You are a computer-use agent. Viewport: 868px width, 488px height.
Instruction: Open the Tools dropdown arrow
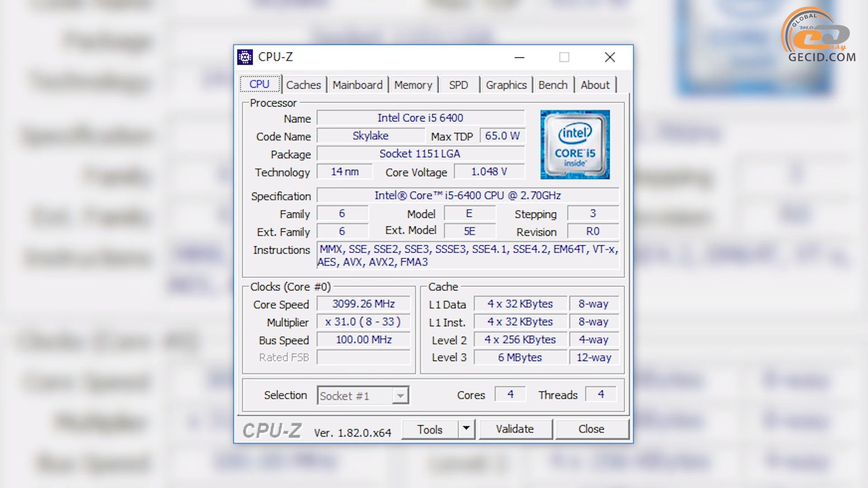(467, 429)
